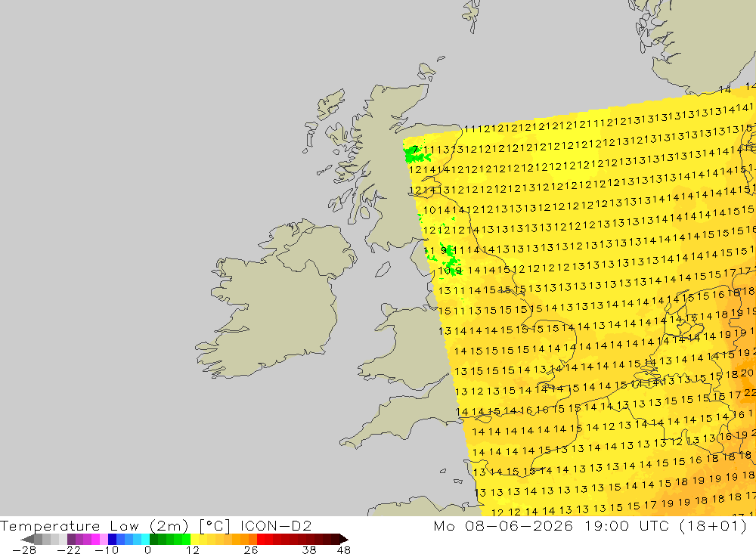
Task: Select the bright red legend swatch
Action: 261,539
